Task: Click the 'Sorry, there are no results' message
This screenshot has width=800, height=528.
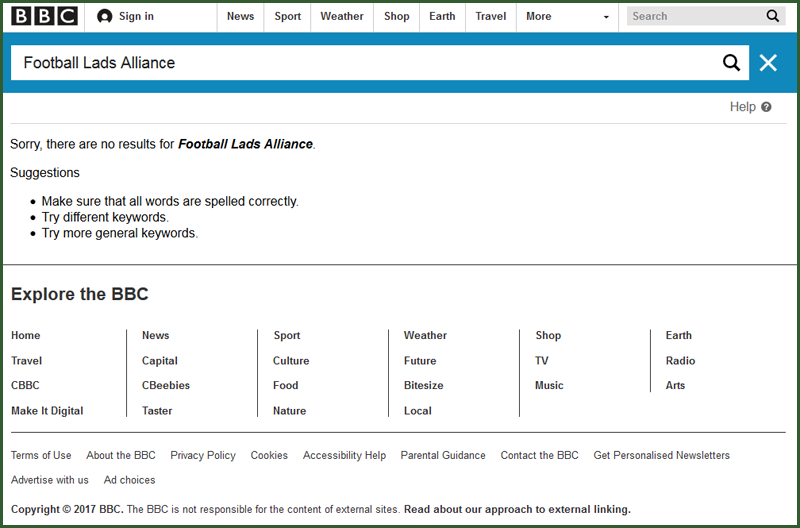Action: pos(163,144)
